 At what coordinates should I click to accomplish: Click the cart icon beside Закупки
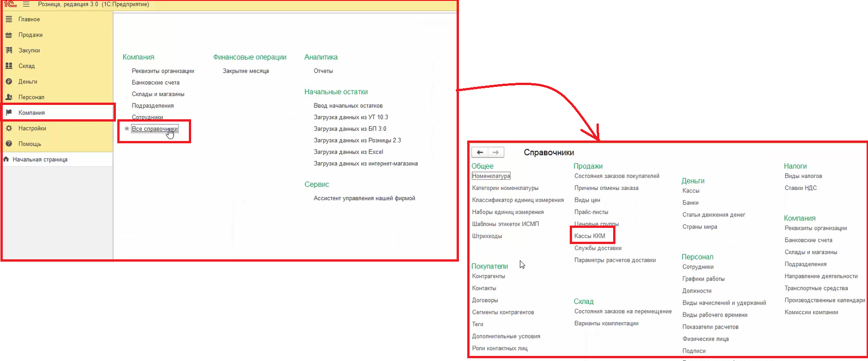9,50
